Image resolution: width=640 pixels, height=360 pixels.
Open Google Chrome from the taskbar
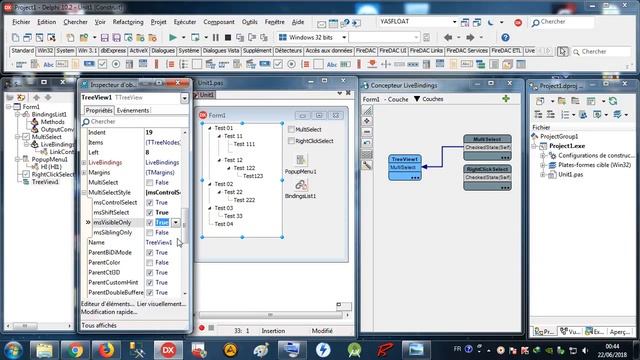pyautogui.click(x=75, y=350)
